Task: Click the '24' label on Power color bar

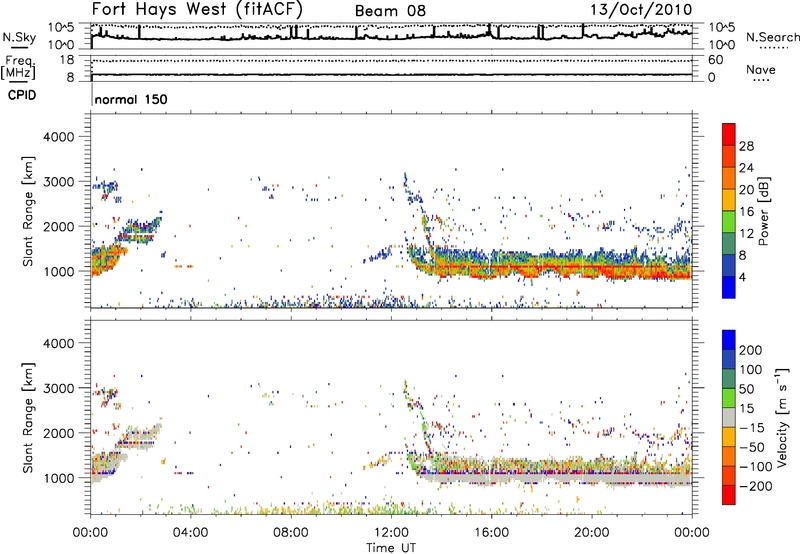Action: (746, 168)
